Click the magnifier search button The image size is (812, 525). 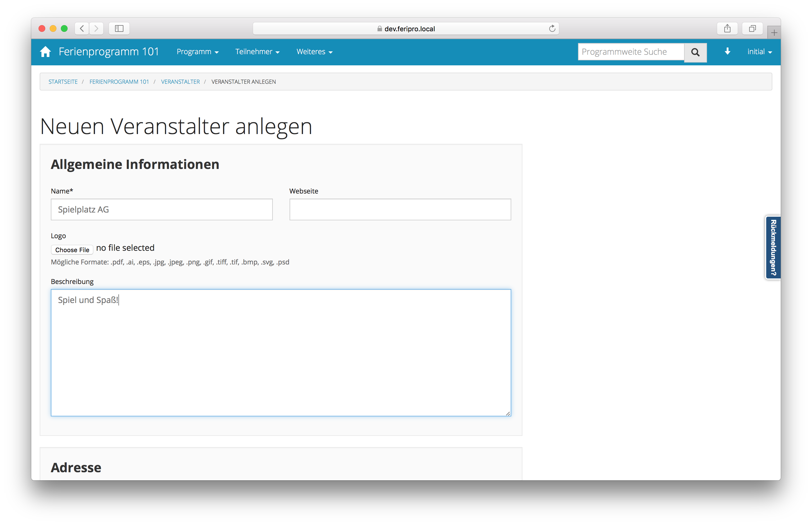tap(695, 52)
